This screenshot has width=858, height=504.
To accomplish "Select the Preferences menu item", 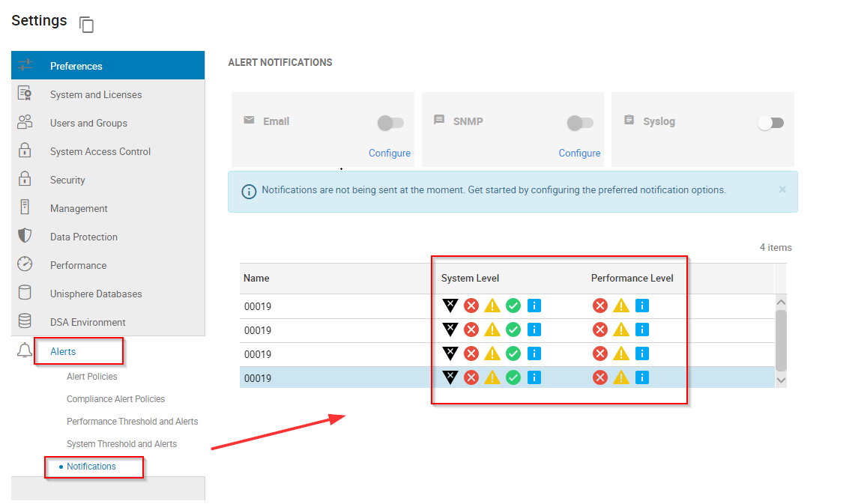I will point(108,66).
